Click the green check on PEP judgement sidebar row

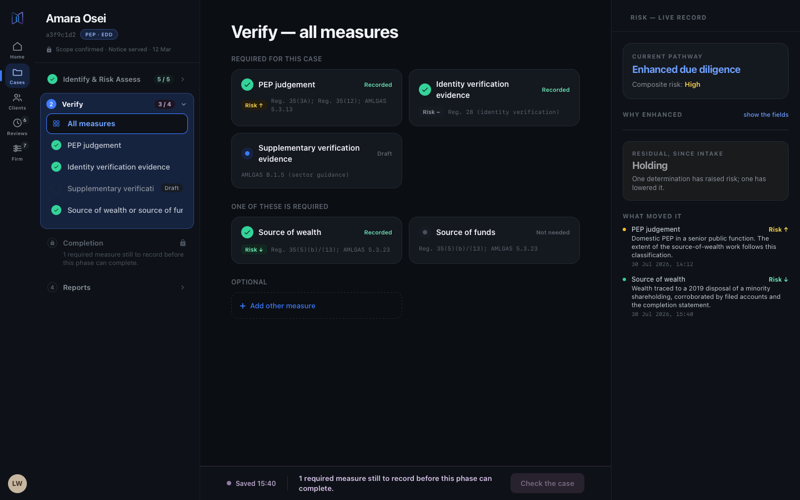56,145
